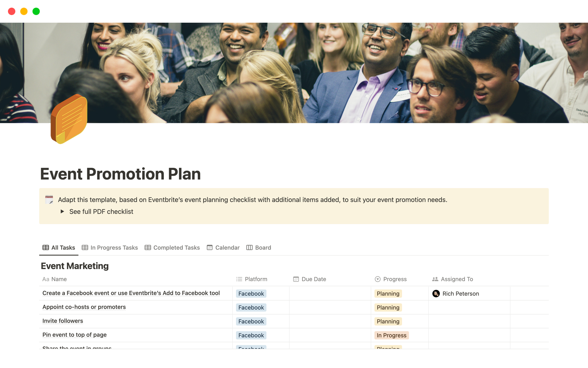Click the Due Date calendar icon
The image size is (588, 368).
(296, 279)
